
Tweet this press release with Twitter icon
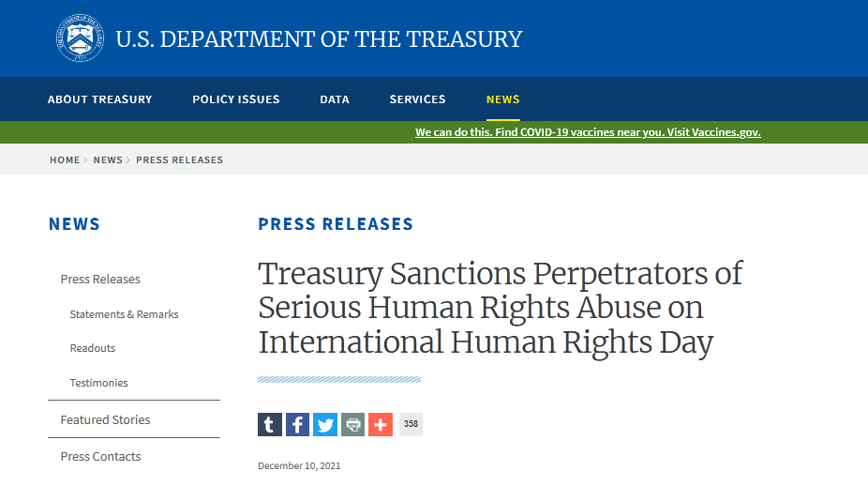(325, 424)
